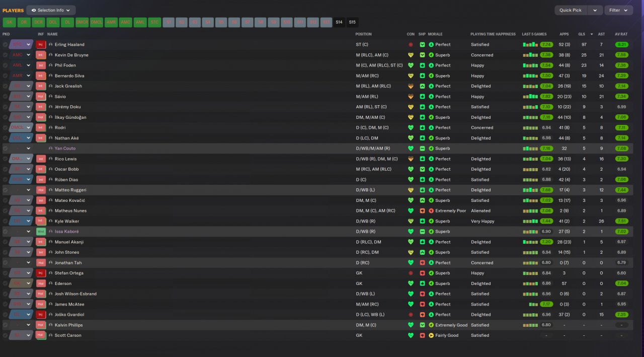
Task: Toggle the picked checkbox for Kyle Walker
Action: pyautogui.click(x=5, y=221)
